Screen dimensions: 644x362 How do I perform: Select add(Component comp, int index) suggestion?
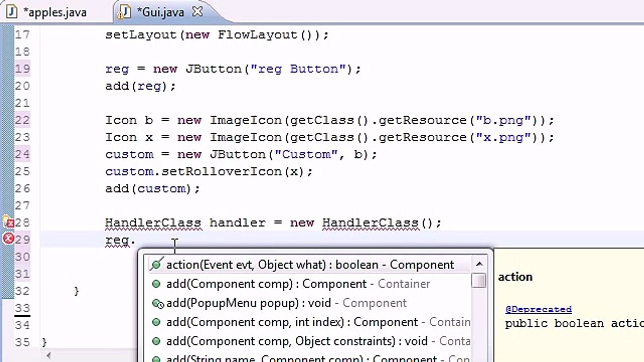pos(310,322)
